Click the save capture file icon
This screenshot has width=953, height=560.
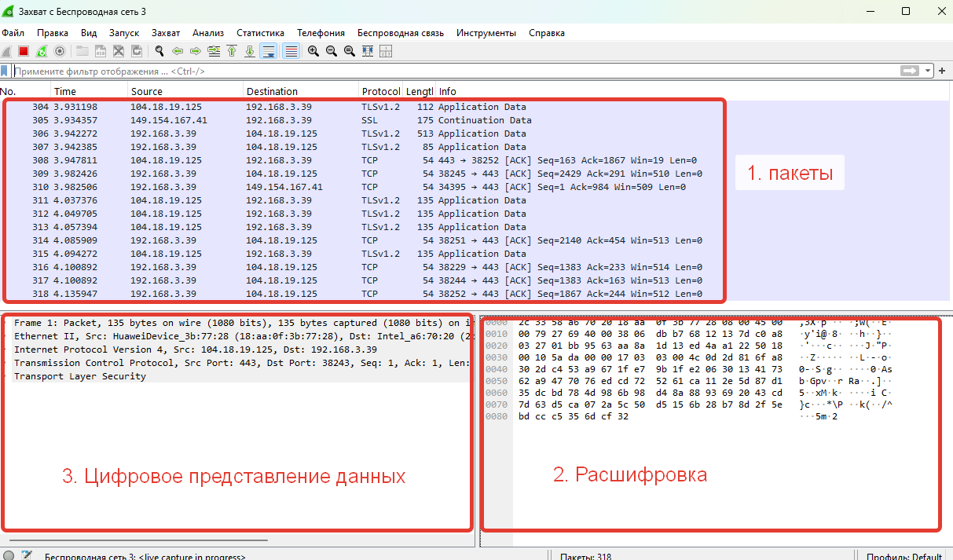point(101,51)
